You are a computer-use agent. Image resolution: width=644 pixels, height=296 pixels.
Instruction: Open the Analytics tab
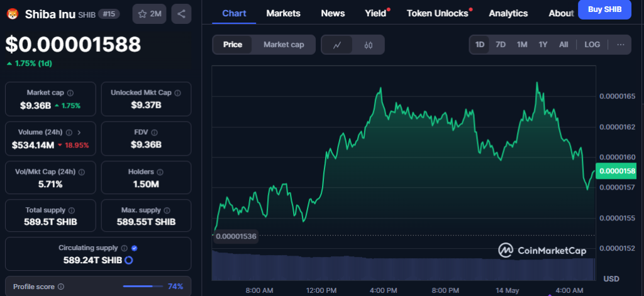(508, 13)
